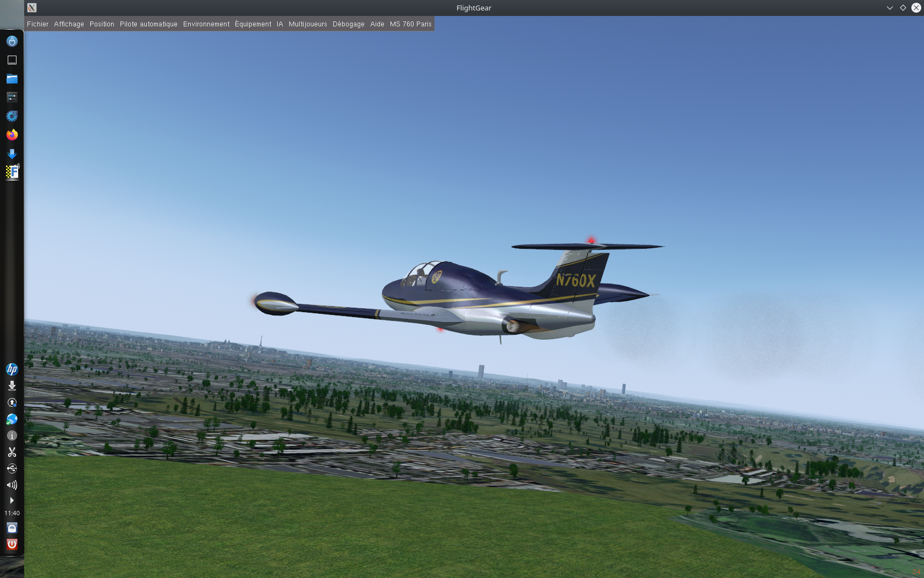Click the blue download arrow icon
The height and width of the screenshot is (578, 924).
point(12,154)
